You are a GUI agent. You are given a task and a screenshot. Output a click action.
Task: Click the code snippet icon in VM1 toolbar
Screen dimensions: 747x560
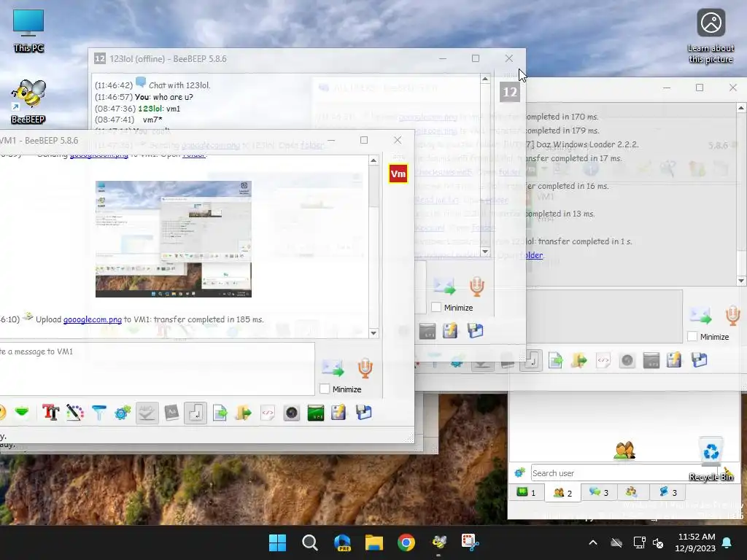coord(268,413)
